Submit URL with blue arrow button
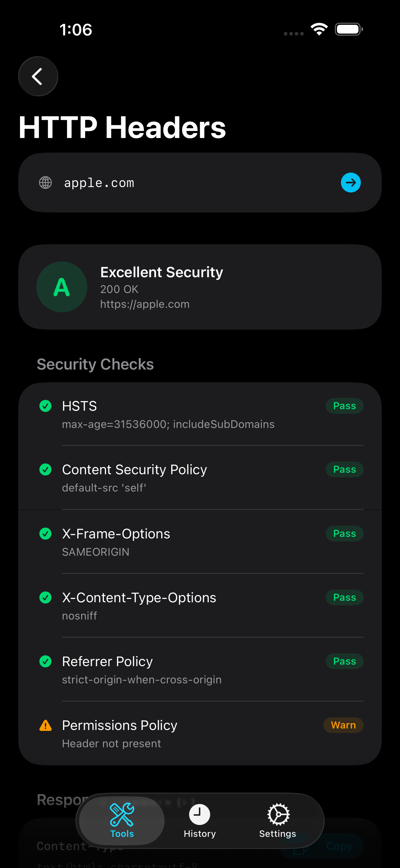 350,182
